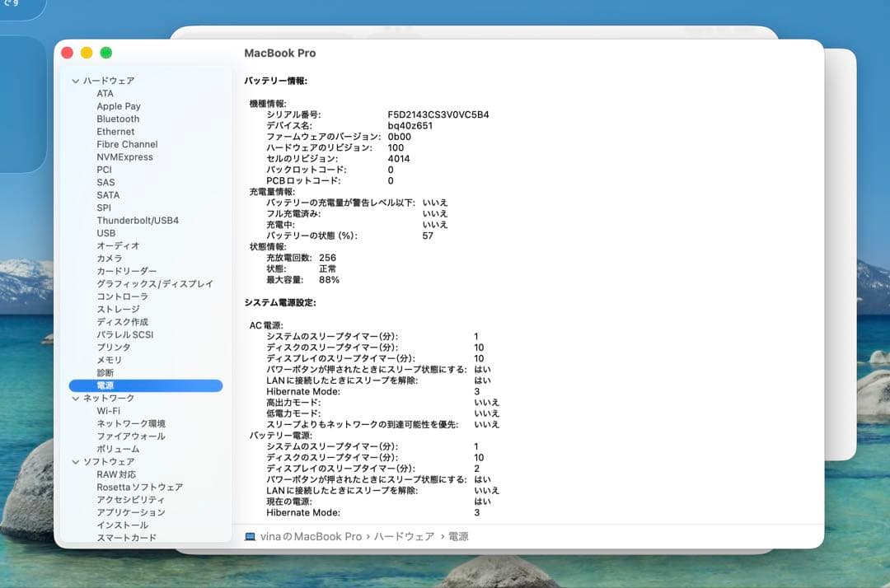Select 診断 in the sidebar
Screen dimensions: 890x588
point(105,372)
